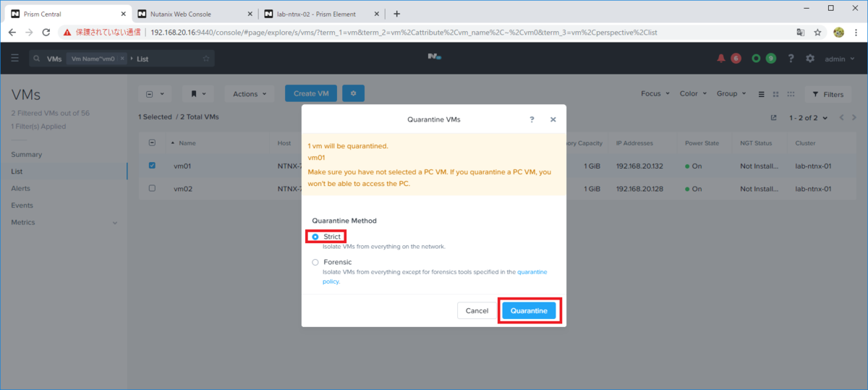The width and height of the screenshot is (868, 390).
Task: Select the Forensic quarantine method
Action: coord(315,262)
